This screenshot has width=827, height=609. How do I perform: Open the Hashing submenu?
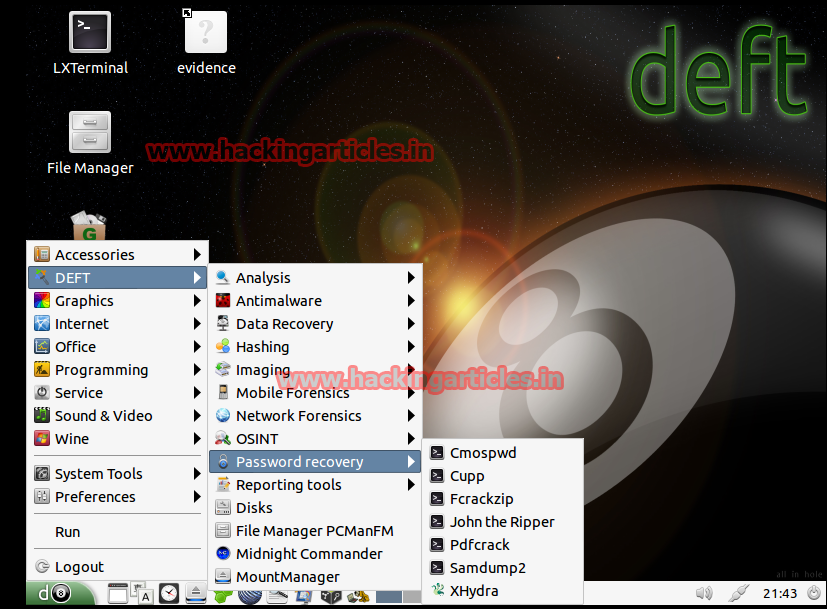coord(315,347)
